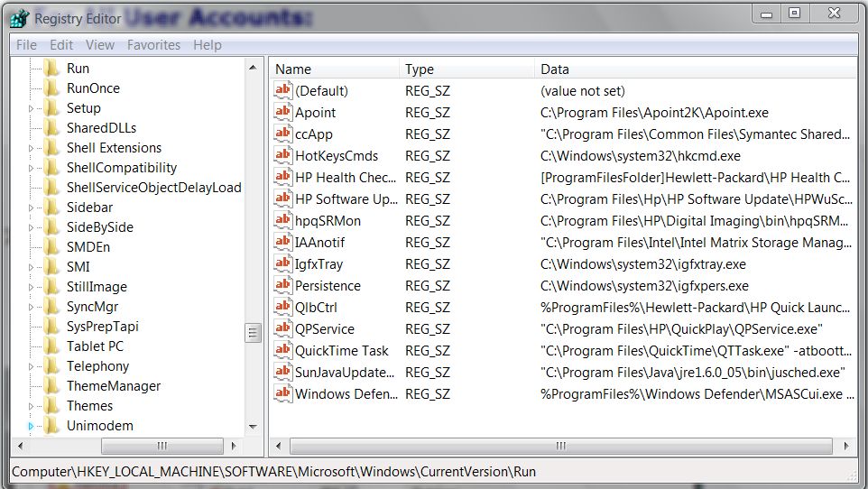Click the string icon beside hpqSRMon
The image size is (868, 489).
[283, 220]
